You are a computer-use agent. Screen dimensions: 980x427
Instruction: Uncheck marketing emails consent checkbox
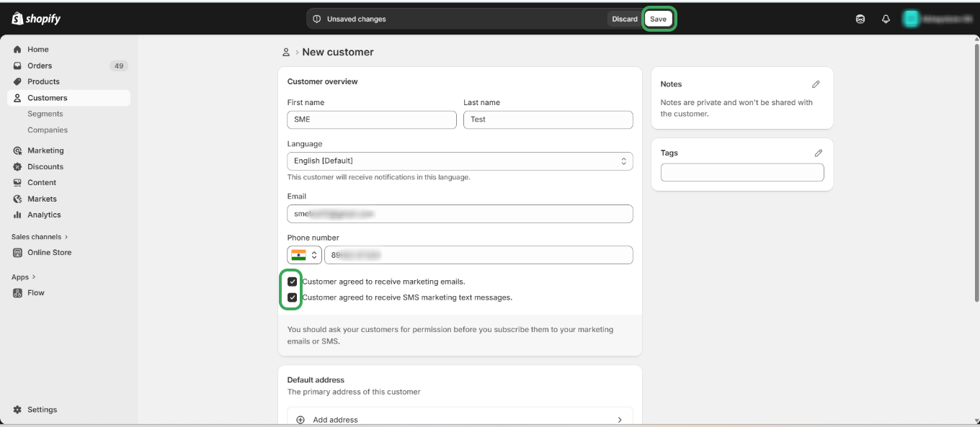tap(292, 282)
